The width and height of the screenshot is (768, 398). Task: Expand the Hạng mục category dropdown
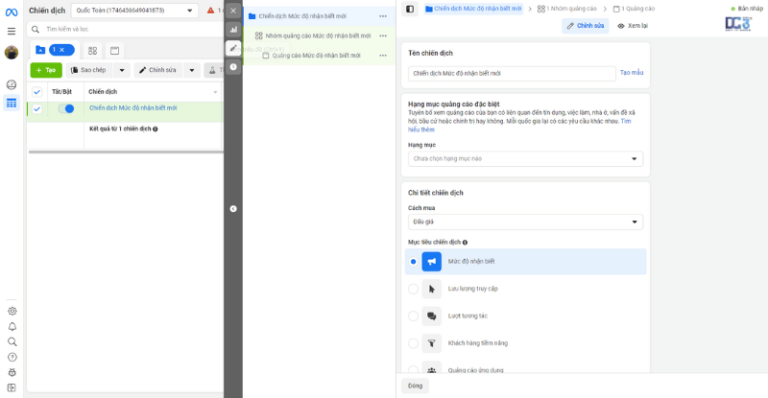pyautogui.click(x=525, y=159)
